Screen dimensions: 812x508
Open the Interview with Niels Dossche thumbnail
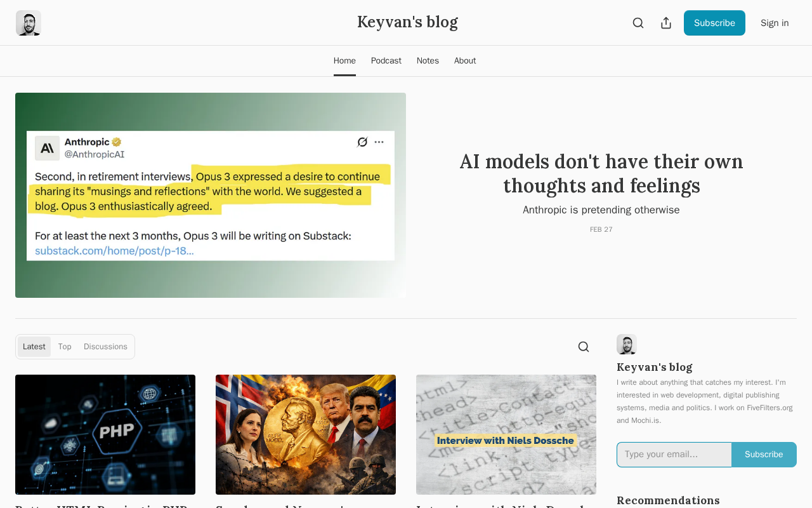coord(506,434)
